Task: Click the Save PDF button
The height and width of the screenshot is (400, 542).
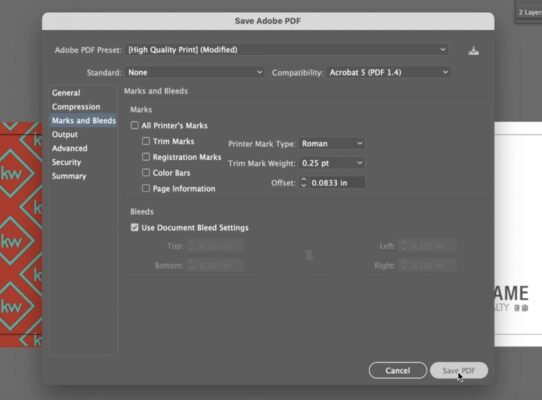Action: tap(459, 371)
